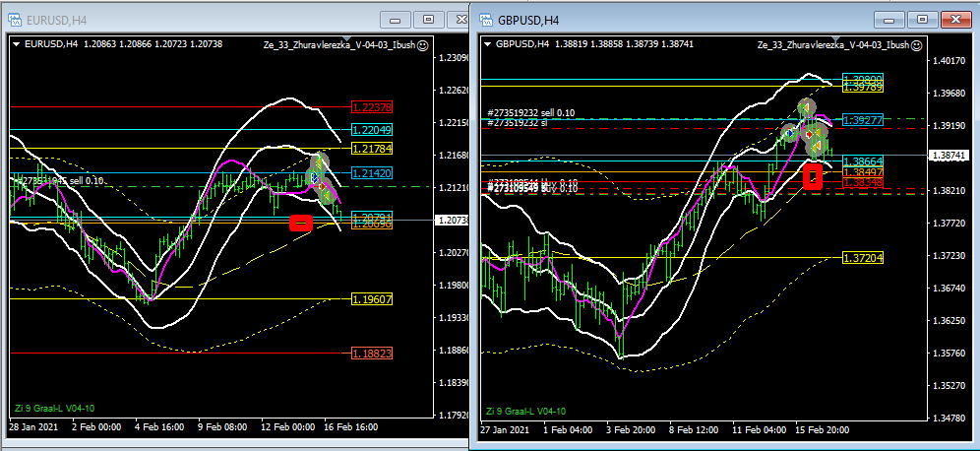
Task: Select the red arrow marker on EURUSD chart
Action: coord(322,186)
